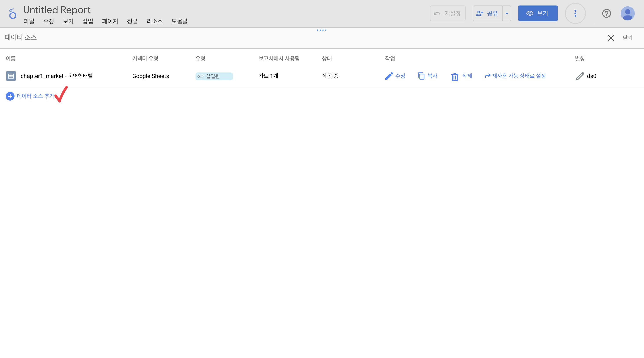644x358 pixels.
Task: Click the blue plus icon to add a data source
Action: click(x=10, y=96)
